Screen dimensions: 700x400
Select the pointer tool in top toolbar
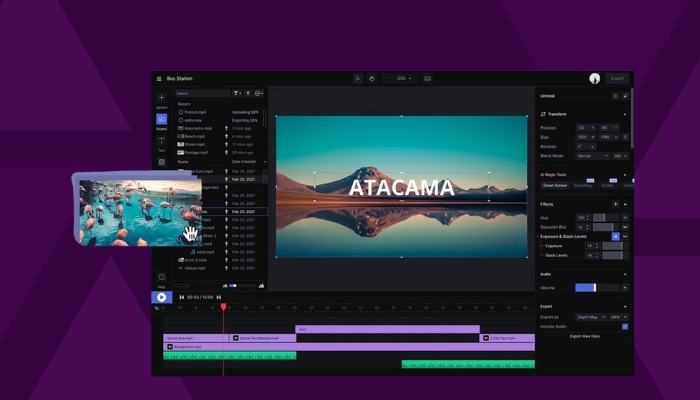coord(358,79)
